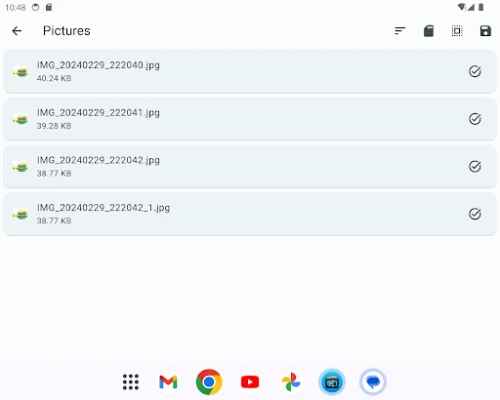Launch Gmail from the dock
The width and height of the screenshot is (500, 400).
(168, 382)
